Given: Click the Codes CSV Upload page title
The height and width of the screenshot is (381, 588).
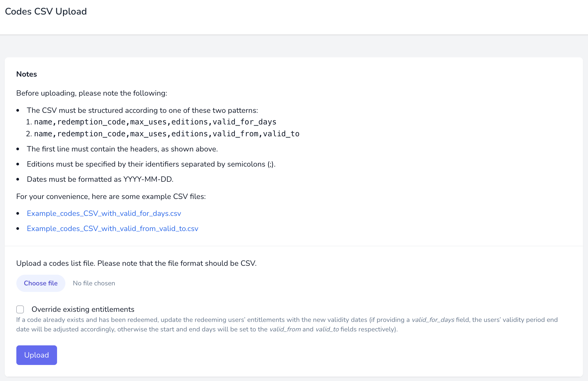Looking at the screenshot, I should tap(46, 12).
